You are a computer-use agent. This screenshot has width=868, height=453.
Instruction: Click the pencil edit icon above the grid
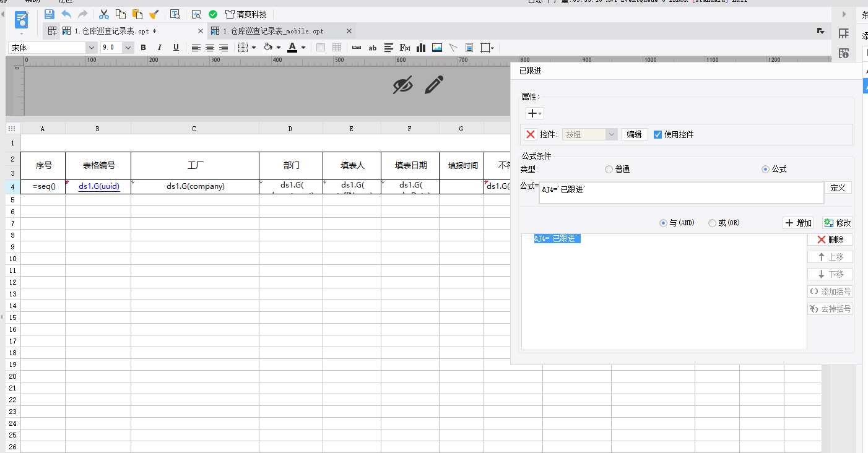tap(434, 85)
